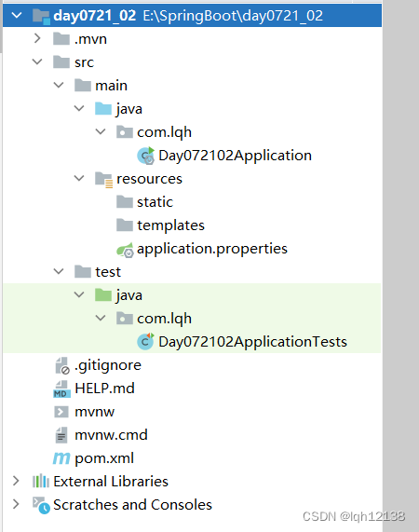Expand the .mvn folder chevron
The image size is (419, 532).
point(37,39)
